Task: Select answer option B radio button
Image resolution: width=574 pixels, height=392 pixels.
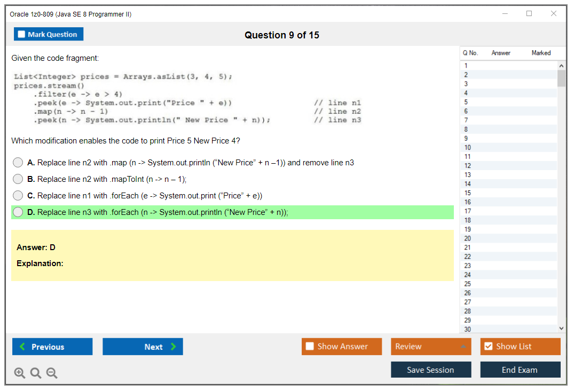Action: 18,179
